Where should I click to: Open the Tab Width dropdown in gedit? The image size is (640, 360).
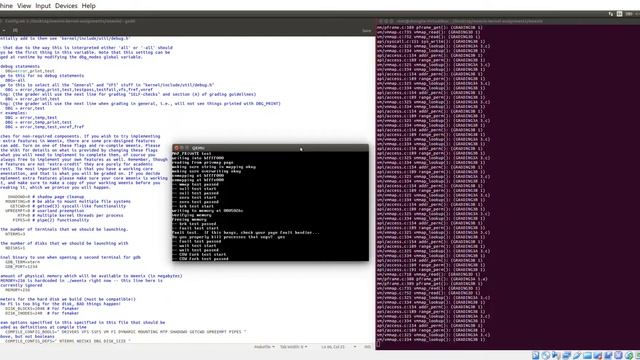click(x=293, y=347)
